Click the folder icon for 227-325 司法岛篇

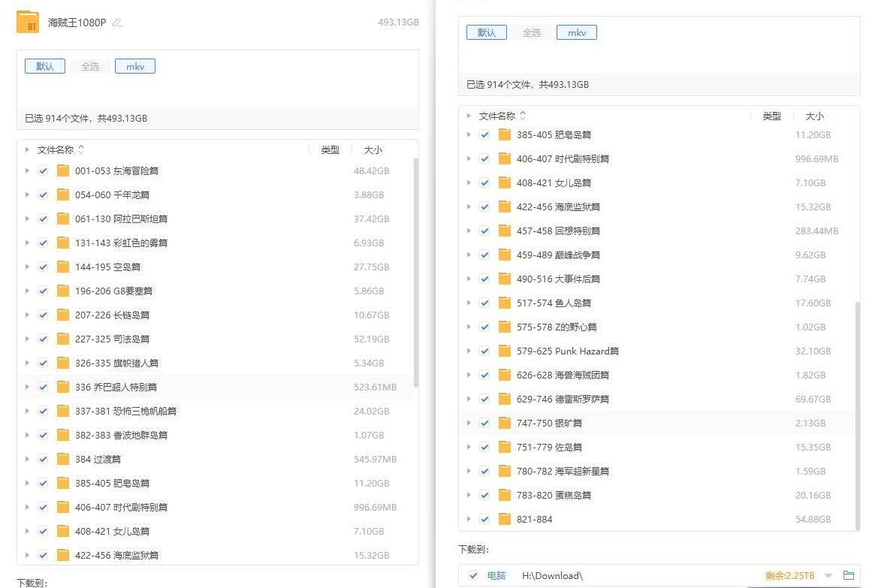click(63, 339)
